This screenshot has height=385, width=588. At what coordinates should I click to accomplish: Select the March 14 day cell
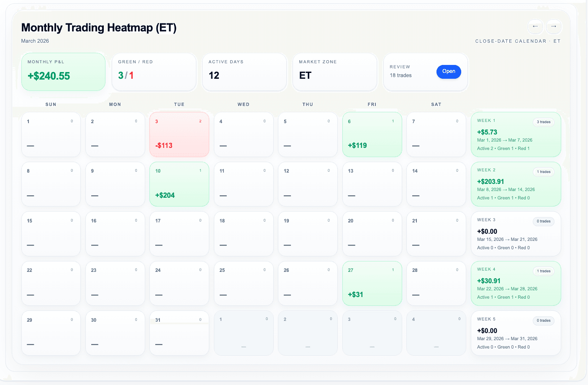point(436,184)
